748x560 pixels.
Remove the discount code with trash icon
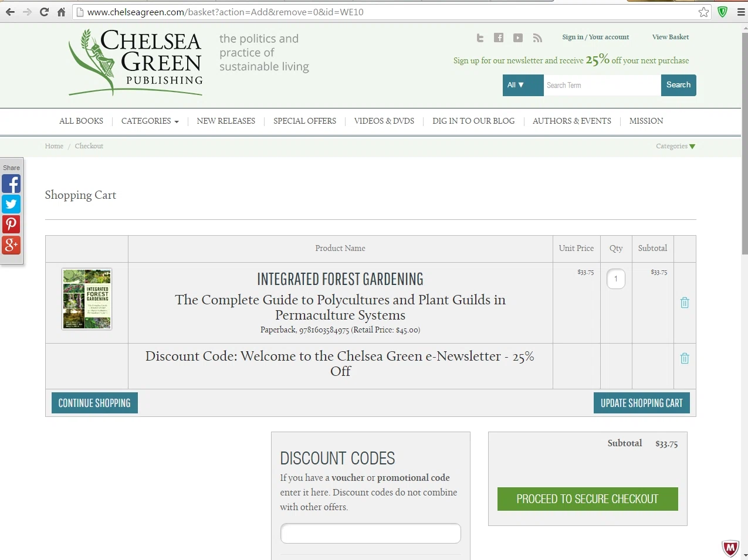(685, 358)
